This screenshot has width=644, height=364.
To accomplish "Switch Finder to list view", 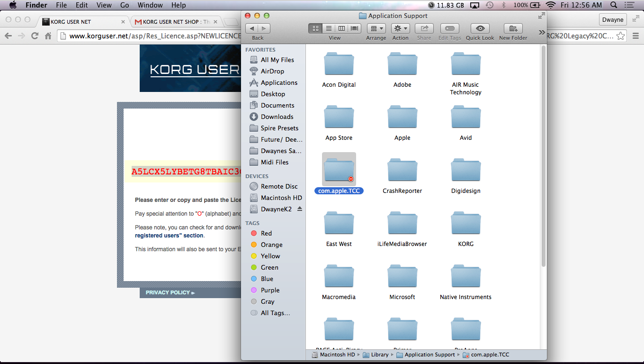I will click(x=329, y=28).
